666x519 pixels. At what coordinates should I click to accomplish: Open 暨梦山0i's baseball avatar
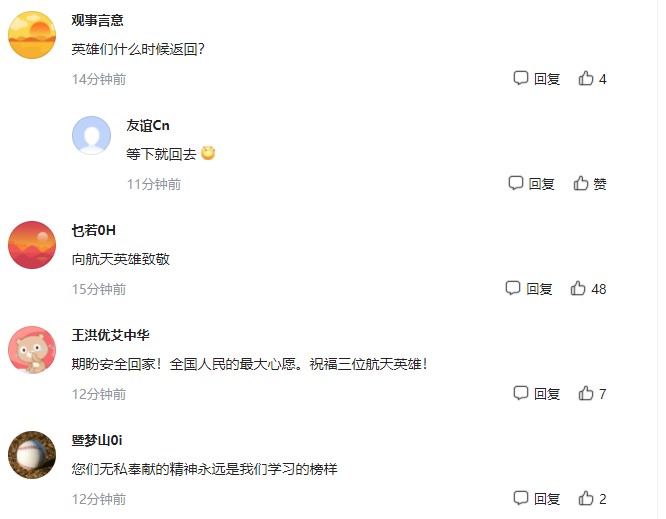coord(32,455)
